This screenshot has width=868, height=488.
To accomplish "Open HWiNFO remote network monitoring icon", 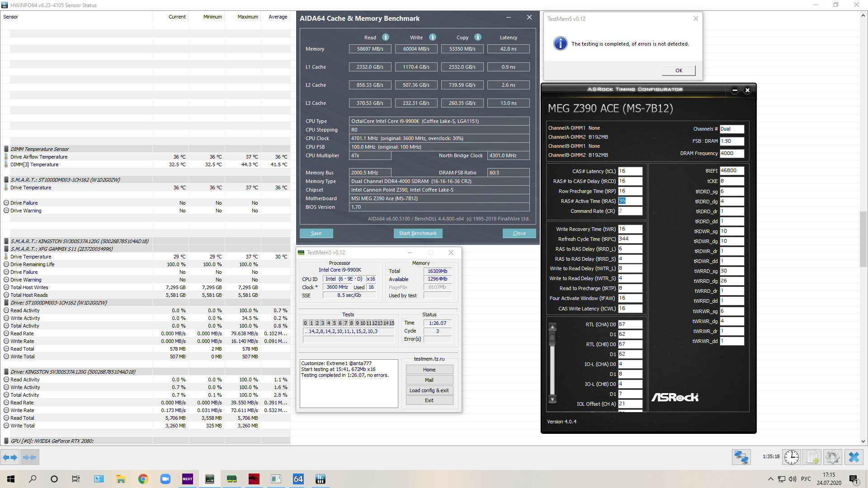I will (741, 457).
